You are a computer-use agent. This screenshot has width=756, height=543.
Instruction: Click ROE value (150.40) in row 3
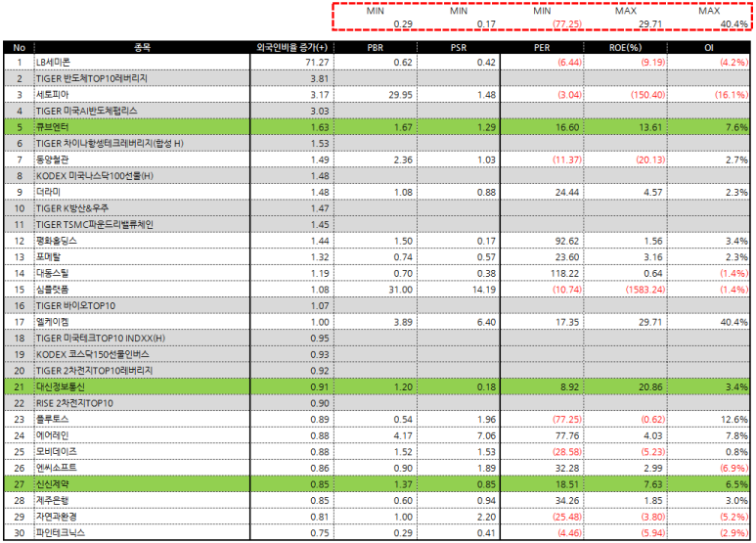[x=648, y=95]
